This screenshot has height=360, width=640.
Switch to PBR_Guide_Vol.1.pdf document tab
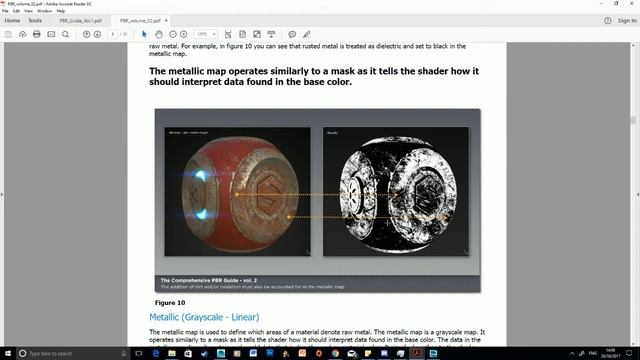coord(80,20)
